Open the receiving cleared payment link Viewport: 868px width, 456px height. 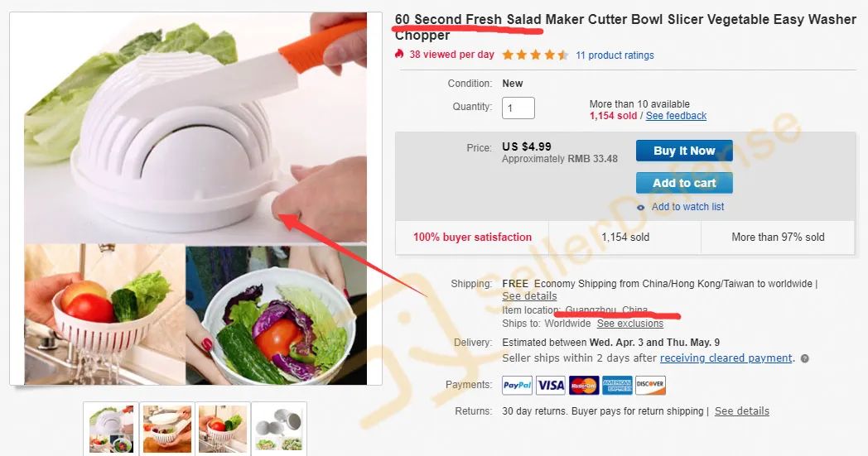pyautogui.click(x=726, y=358)
